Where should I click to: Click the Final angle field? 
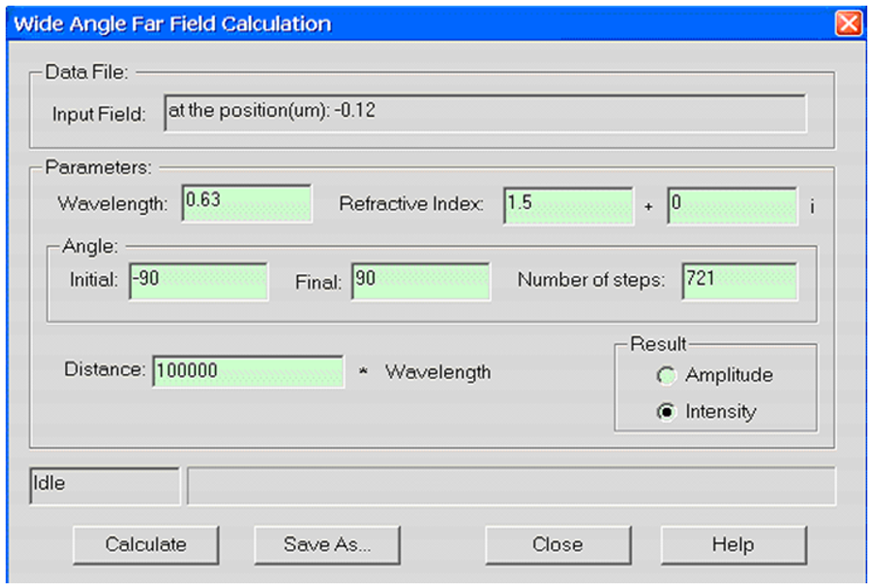[x=421, y=281]
